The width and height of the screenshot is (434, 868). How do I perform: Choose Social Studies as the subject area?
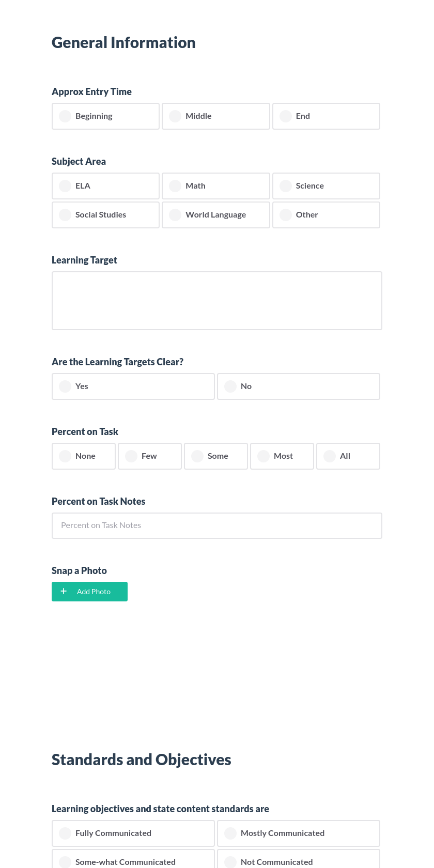(x=105, y=214)
